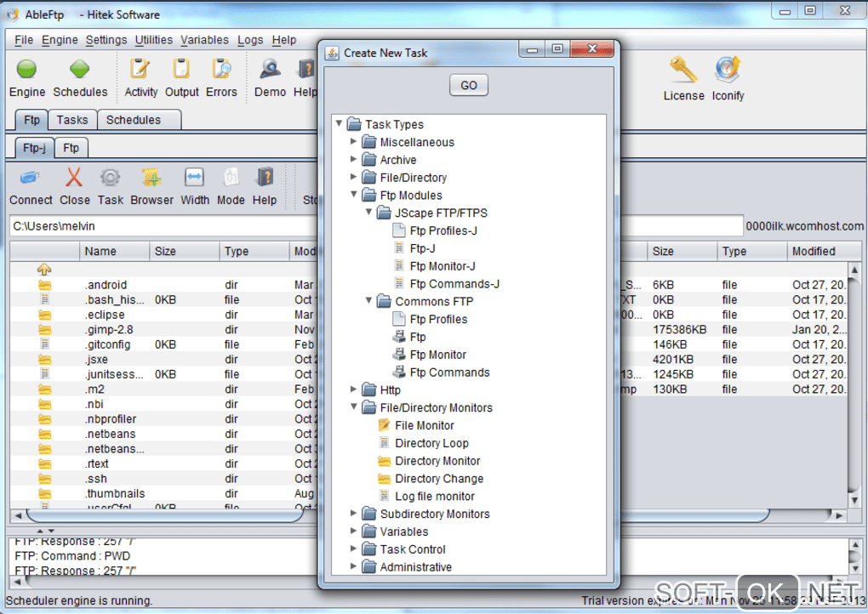The height and width of the screenshot is (614, 868).
Task: Select the Commons FTP Ftp Monitor task
Action: coord(438,355)
